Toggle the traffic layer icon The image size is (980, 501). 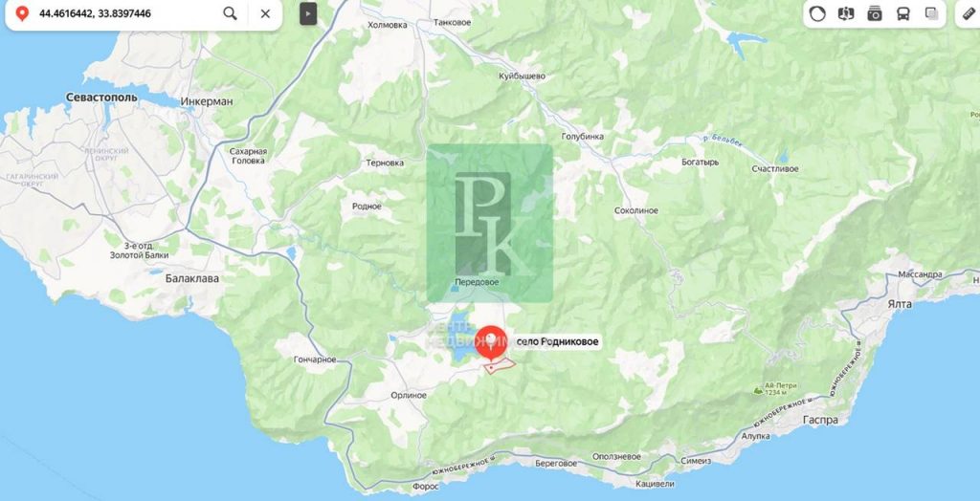coord(817,13)
